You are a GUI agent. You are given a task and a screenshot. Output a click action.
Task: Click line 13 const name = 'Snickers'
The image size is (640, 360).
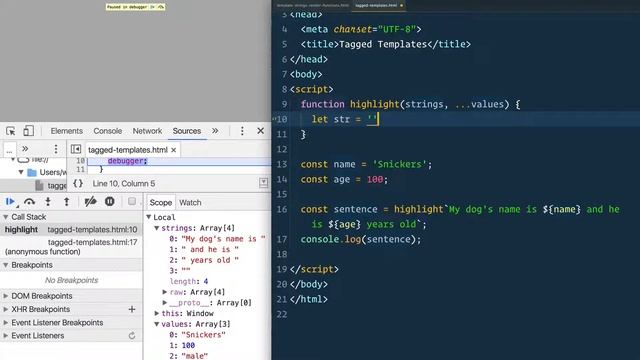point(366,164)
